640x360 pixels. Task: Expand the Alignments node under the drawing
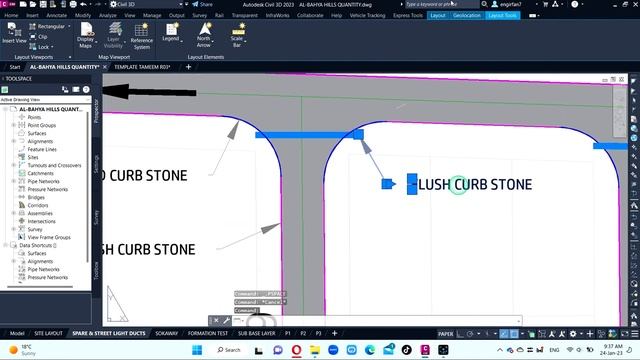(14, 141)
